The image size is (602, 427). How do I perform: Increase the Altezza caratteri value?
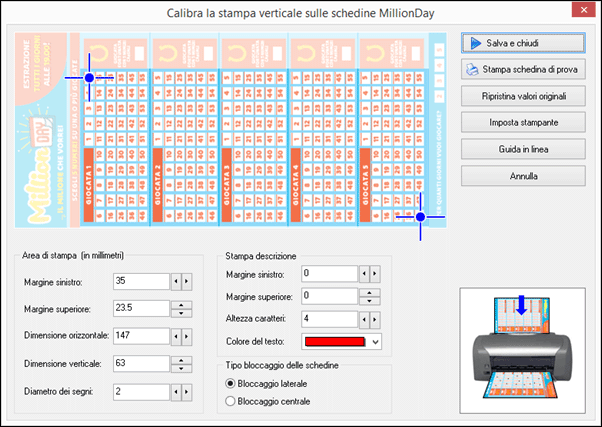pos(375,319)
